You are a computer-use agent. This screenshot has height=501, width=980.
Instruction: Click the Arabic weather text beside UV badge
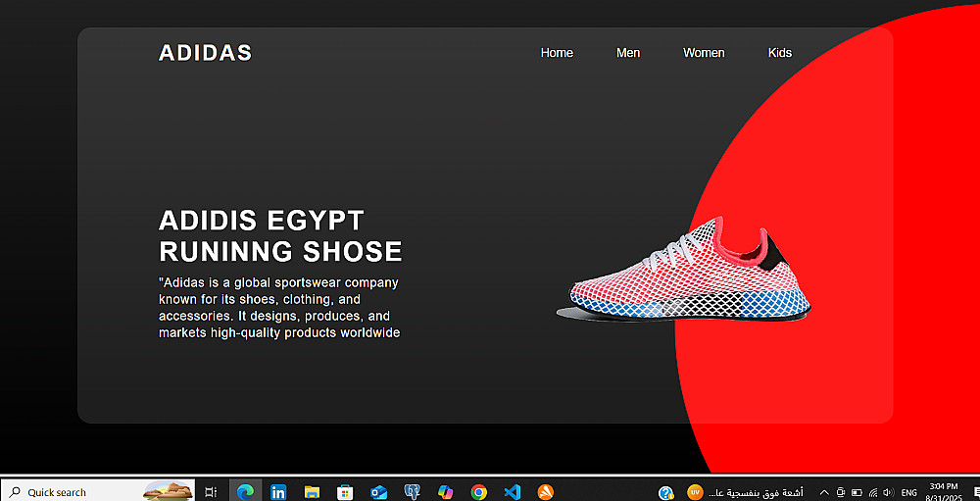(x=757, y=493)
